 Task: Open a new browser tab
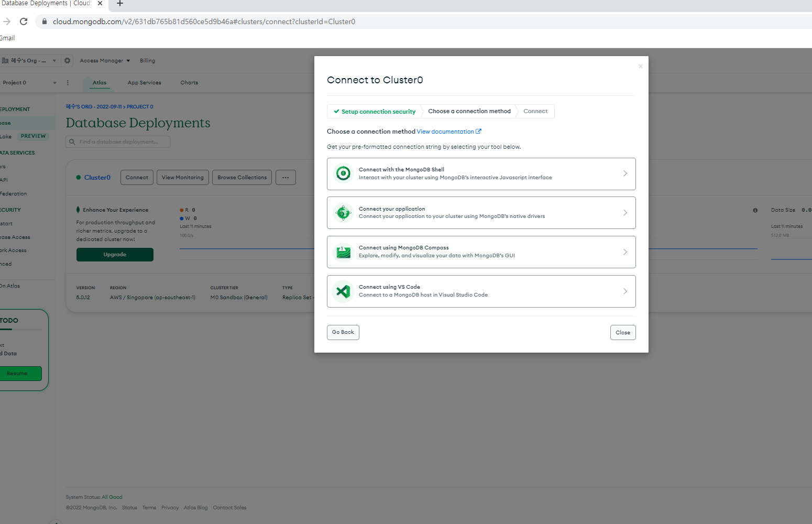pos(120,3)
